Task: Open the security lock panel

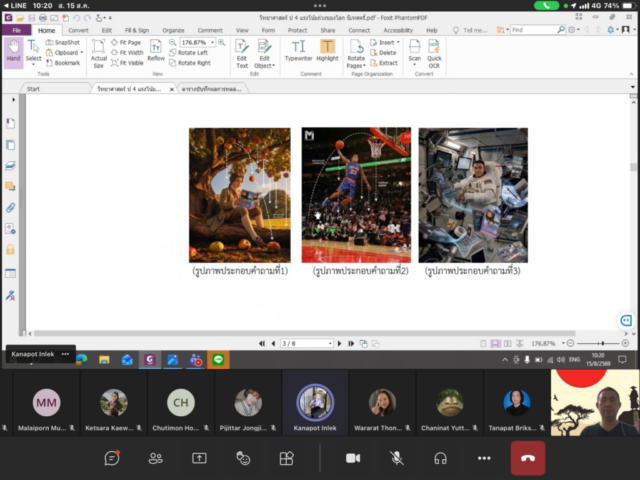Action: point(11,250)
